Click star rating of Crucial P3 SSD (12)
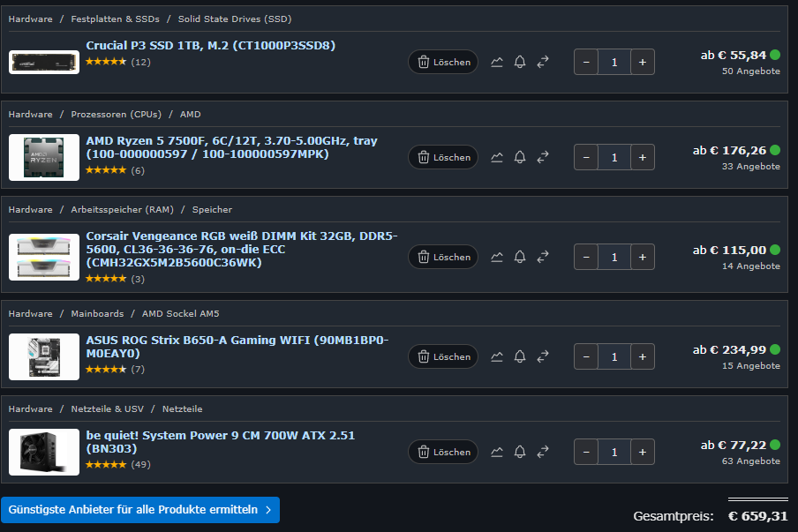The image size is (798, 532). coord(106,62)
